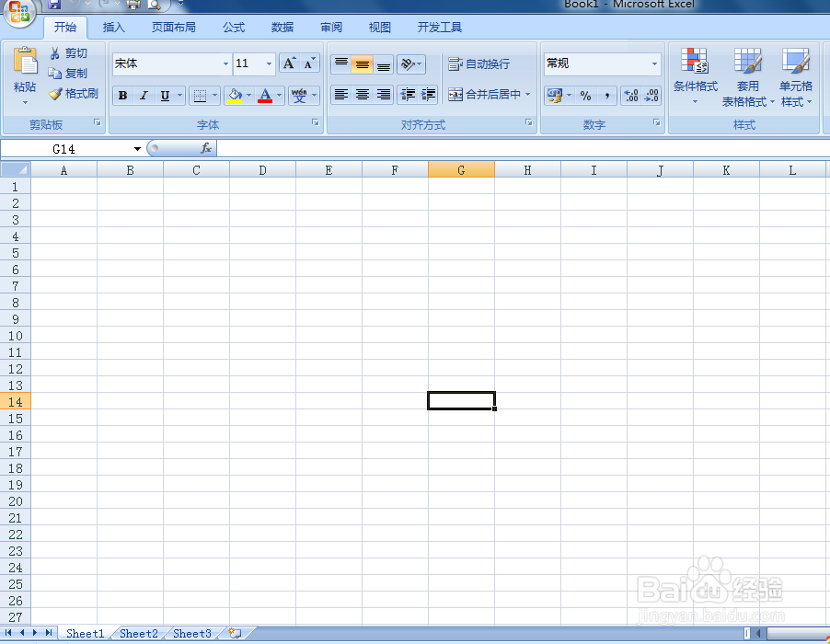830x644 pixels.
Task: Apply yellow fill color bucket
Action: click(x=235, y=96)
